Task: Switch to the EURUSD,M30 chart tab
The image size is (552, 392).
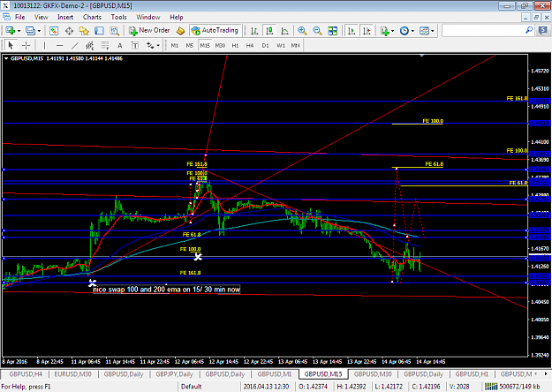Action: (73, 374)
